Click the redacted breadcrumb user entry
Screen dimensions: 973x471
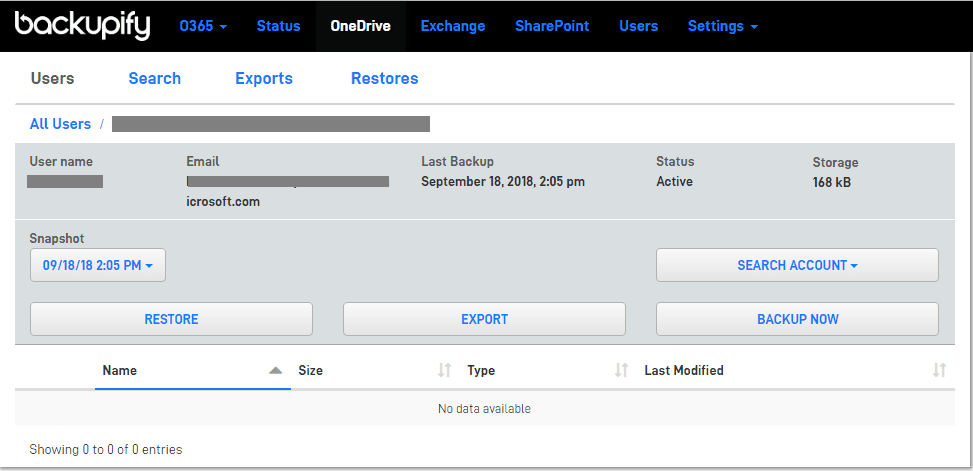click(271, 123)
